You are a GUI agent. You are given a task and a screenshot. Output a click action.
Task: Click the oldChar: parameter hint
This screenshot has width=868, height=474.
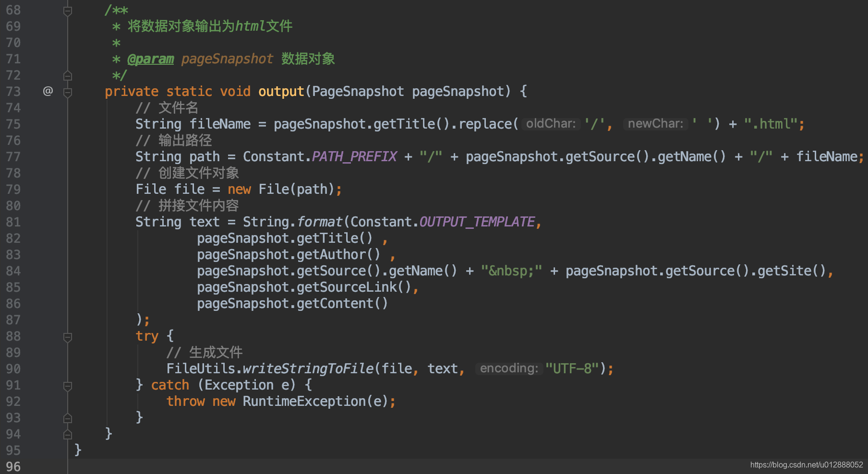click(x=551, y=124)
